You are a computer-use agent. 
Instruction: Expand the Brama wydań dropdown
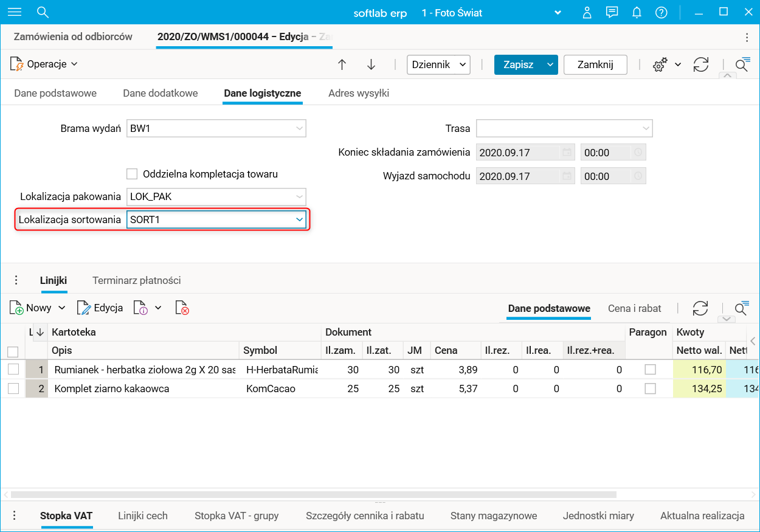pos(299,128)
